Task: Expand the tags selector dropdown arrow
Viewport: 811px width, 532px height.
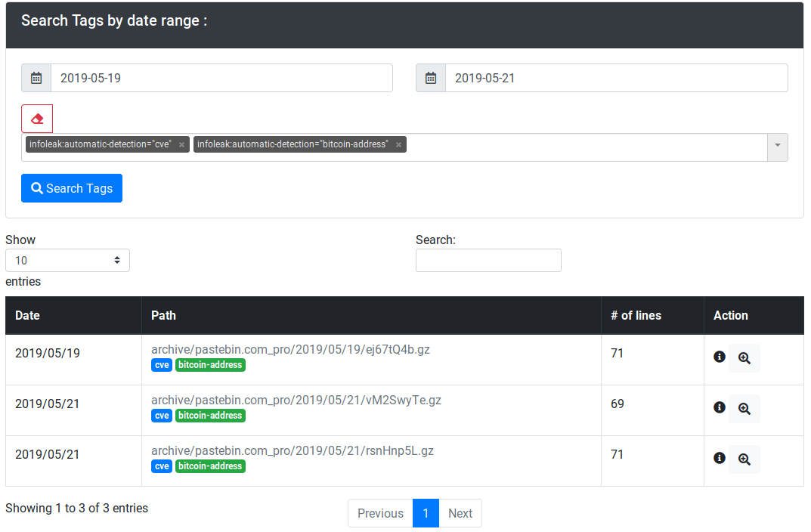Action: point(777,147)
